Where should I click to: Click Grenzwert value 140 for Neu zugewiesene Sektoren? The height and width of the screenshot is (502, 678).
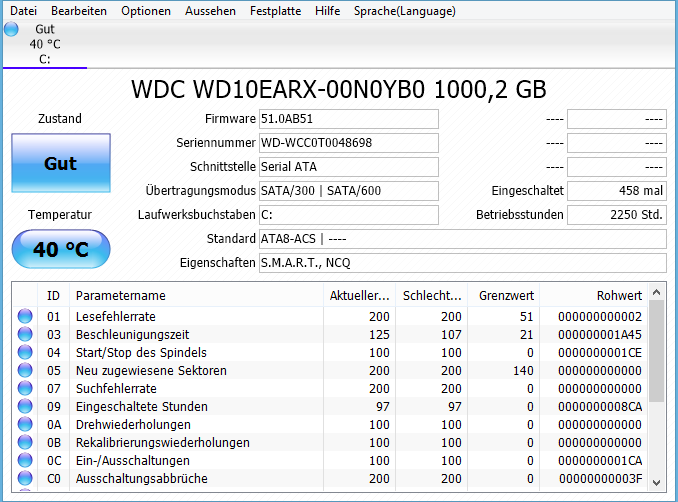(523, 371)
